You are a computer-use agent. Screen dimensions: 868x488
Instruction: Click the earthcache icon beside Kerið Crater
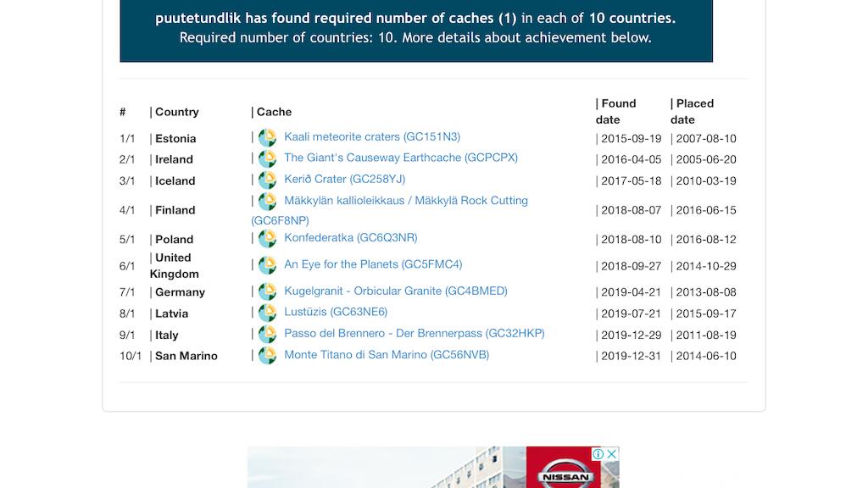pyautogui.click(x=267, y=180)
